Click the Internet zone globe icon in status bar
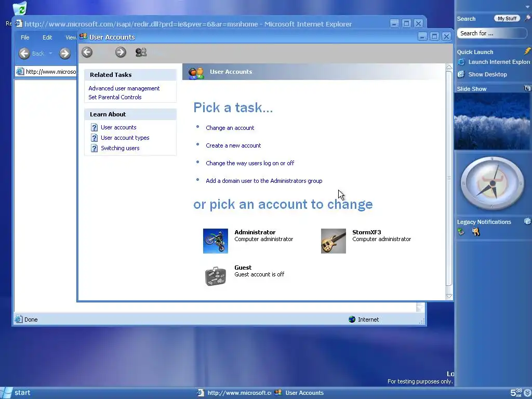The width and height of the screenshot is (532, 399). click(352, 320)
